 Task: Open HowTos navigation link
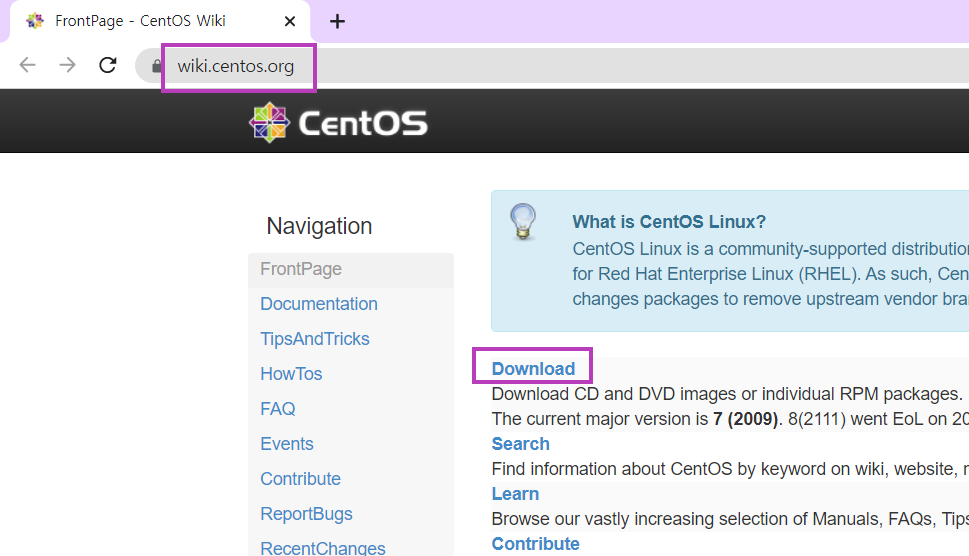pos(291,374)
